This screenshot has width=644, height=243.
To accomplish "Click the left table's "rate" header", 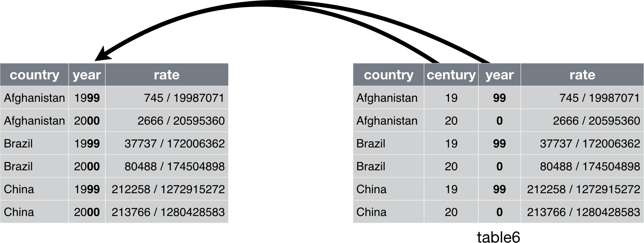I will click(x=166, y=75).
